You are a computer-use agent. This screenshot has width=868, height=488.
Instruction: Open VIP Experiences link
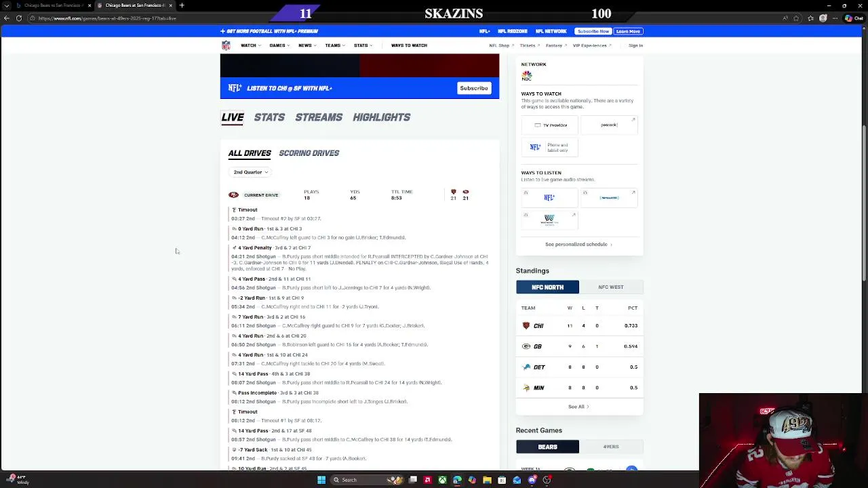(592, 45)
